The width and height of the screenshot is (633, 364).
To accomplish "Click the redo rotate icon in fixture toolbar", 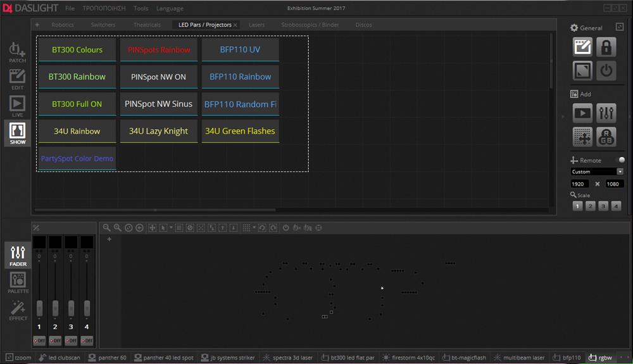I will [x=273, y=228].
